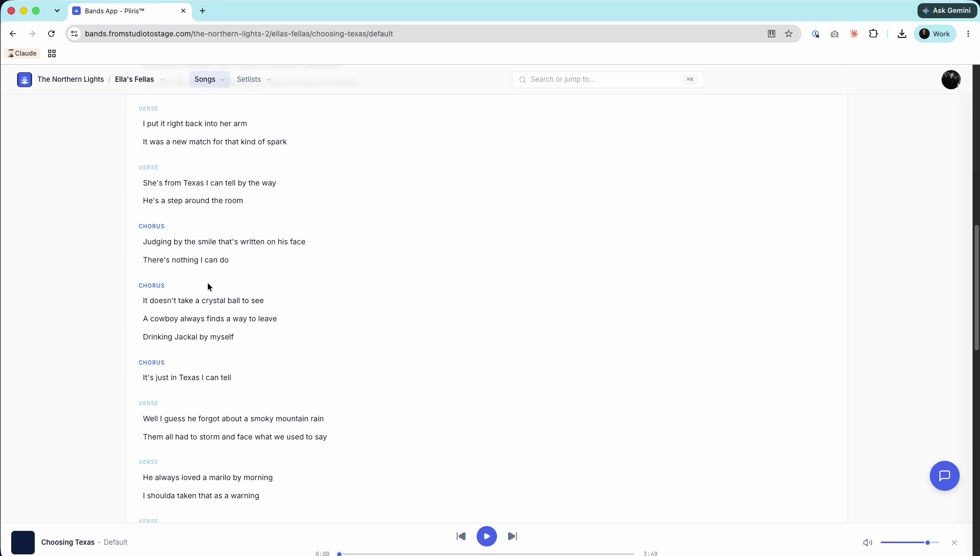
Task: Adjust the volume slider
Action: click(909, 542)
